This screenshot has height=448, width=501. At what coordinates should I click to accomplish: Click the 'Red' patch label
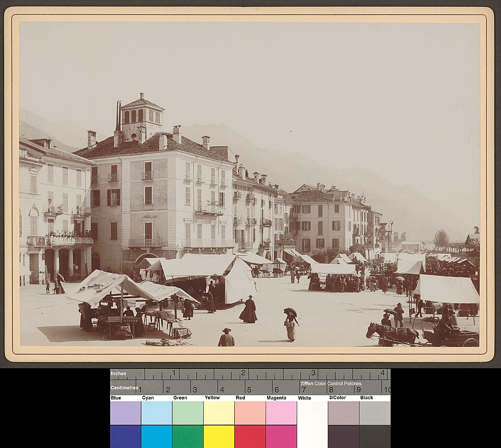[240, 398]
